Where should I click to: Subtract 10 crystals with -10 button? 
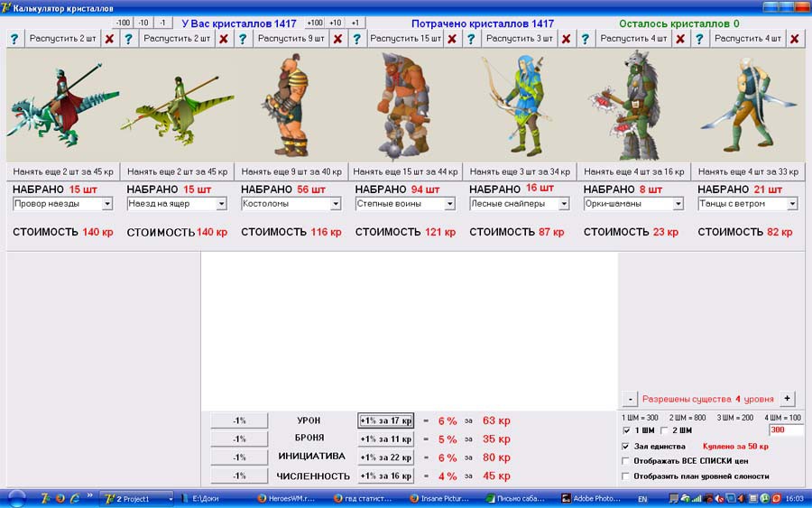pos(143,23)
